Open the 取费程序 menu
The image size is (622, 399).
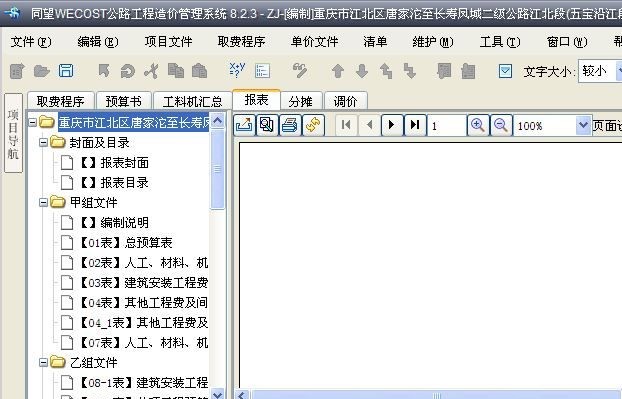[241, 42]
